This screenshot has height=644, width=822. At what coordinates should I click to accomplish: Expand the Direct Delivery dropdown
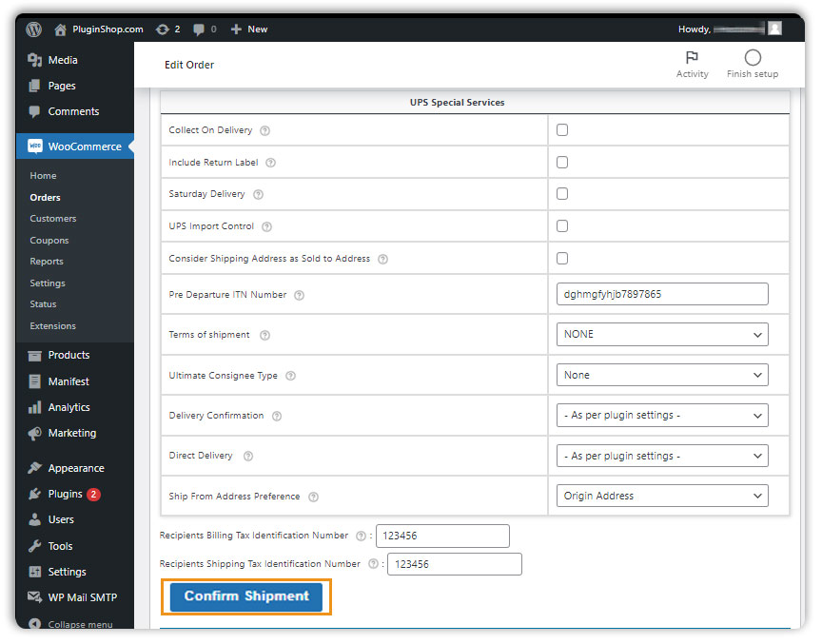662,456
